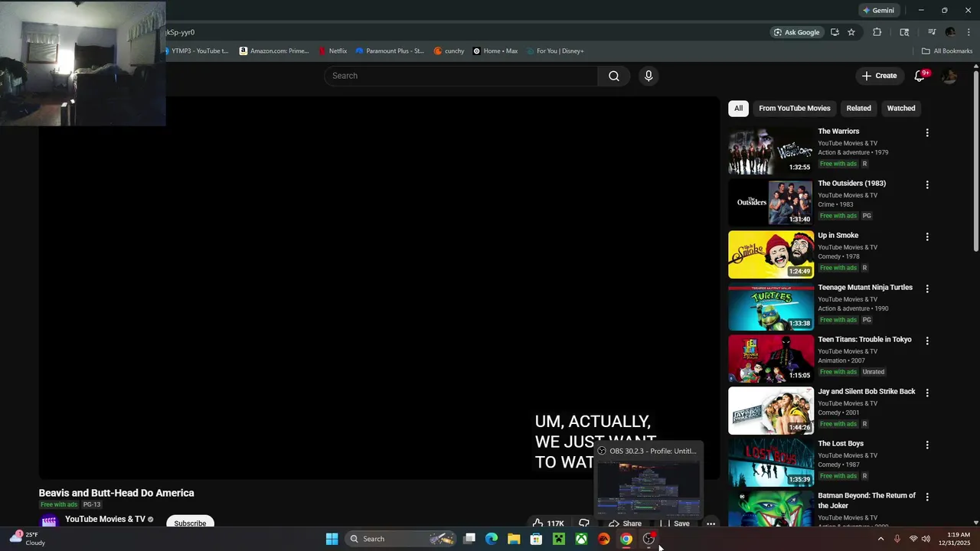Open the Windows Start menu
Image resolution: width=980 pixels, height=551 pixels.
(332, 539)
